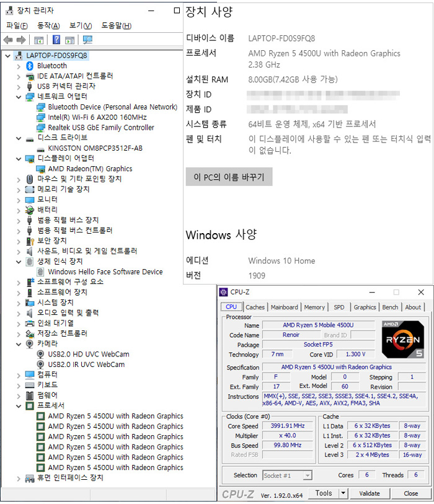This screenshot has height=504, width=434.
Task: Click the forward arrow in Device Manager toolbar
Action: (x=21, y=40)
